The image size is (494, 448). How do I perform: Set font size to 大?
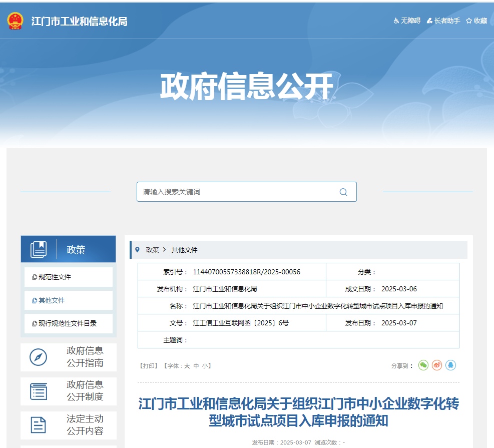tap(187, 366)
